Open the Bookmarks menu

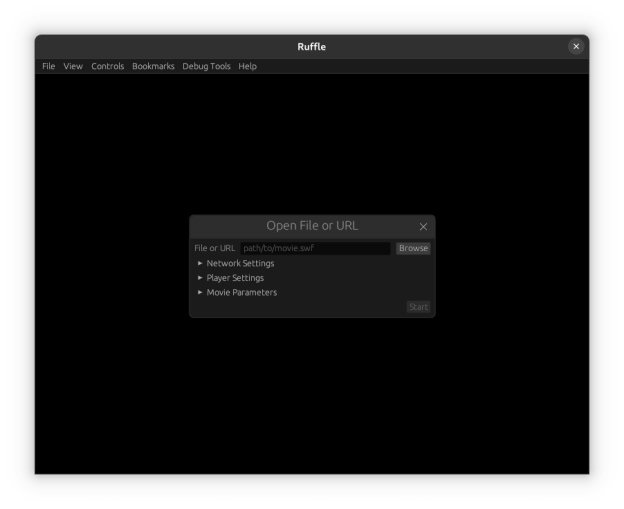(x=153, y=66)
